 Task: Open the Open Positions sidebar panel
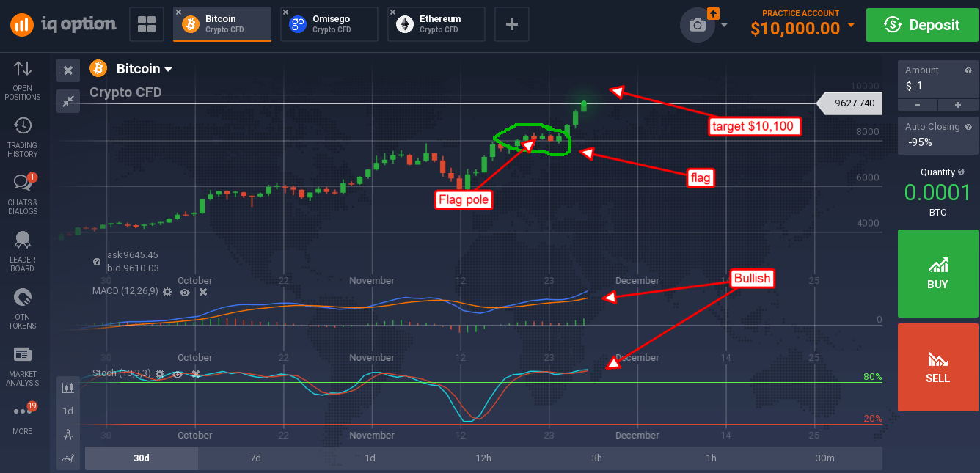[23, 80]
